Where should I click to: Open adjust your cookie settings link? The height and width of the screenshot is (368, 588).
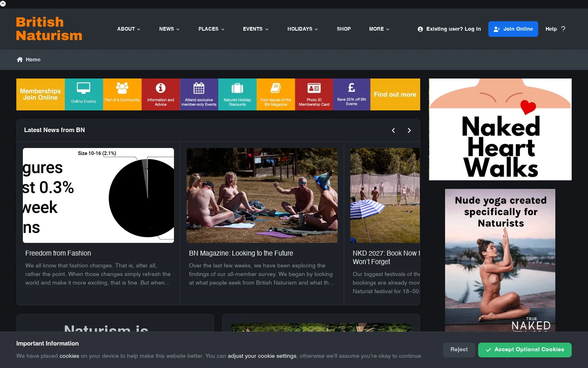click(x=262, y=356)
